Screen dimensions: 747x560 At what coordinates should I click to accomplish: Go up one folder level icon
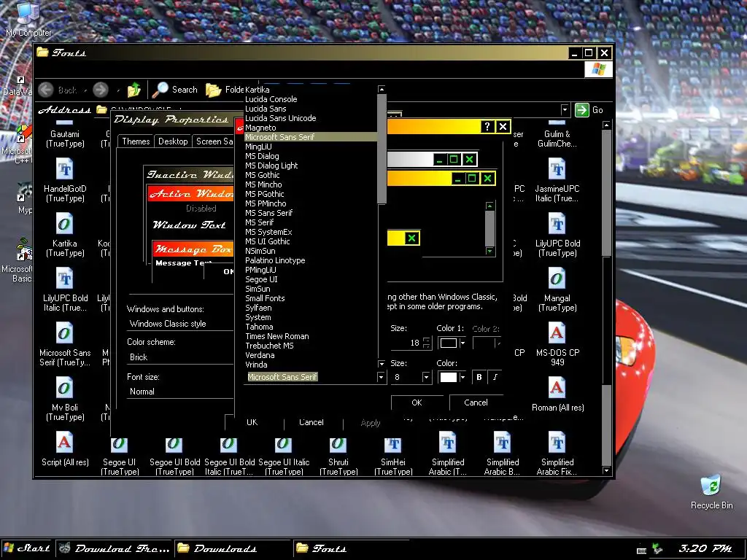(x=134, y=90)
